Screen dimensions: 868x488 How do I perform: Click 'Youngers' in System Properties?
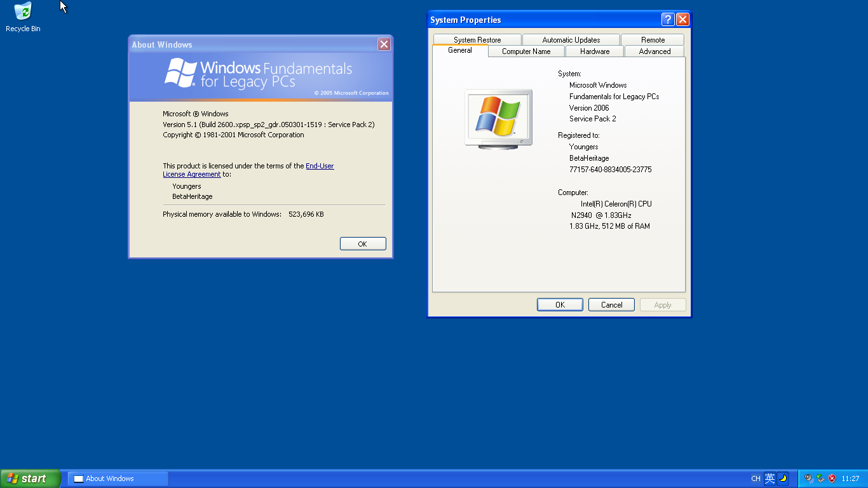coord(583,147)
